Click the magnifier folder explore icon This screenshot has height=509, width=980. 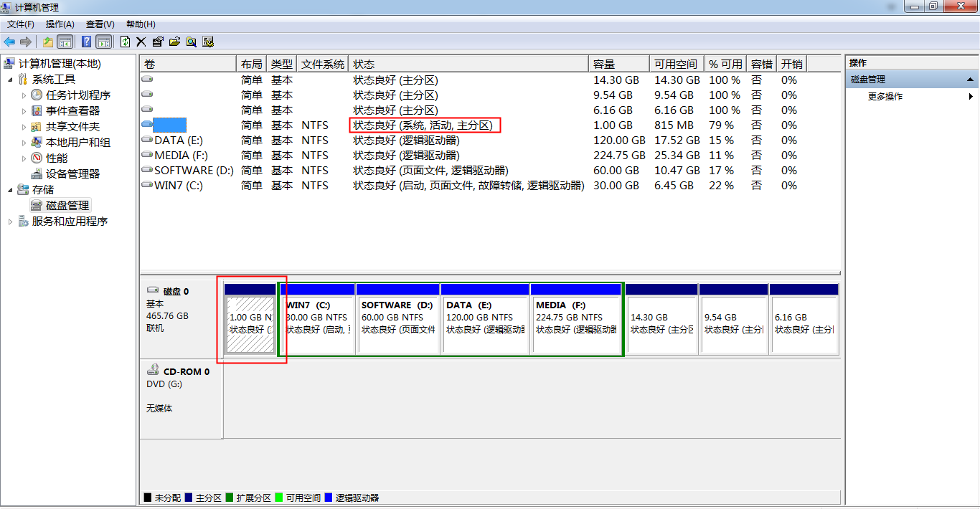[191, 42]
